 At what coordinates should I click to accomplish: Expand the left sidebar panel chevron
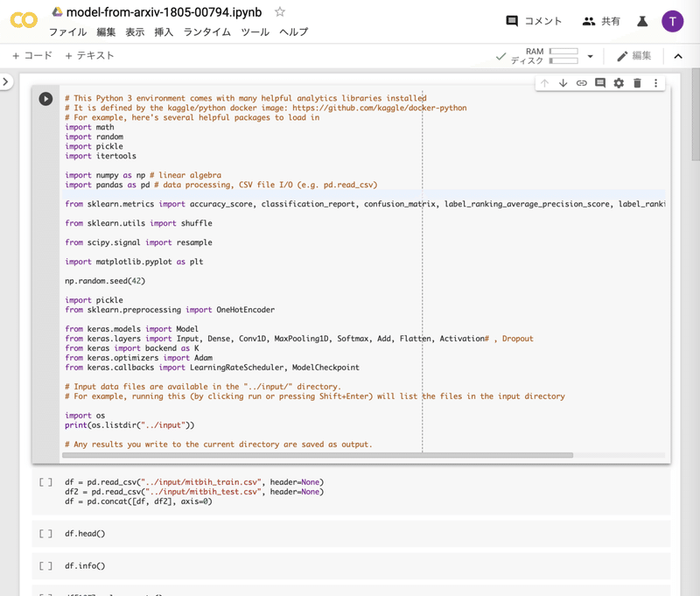pos(5,81)
